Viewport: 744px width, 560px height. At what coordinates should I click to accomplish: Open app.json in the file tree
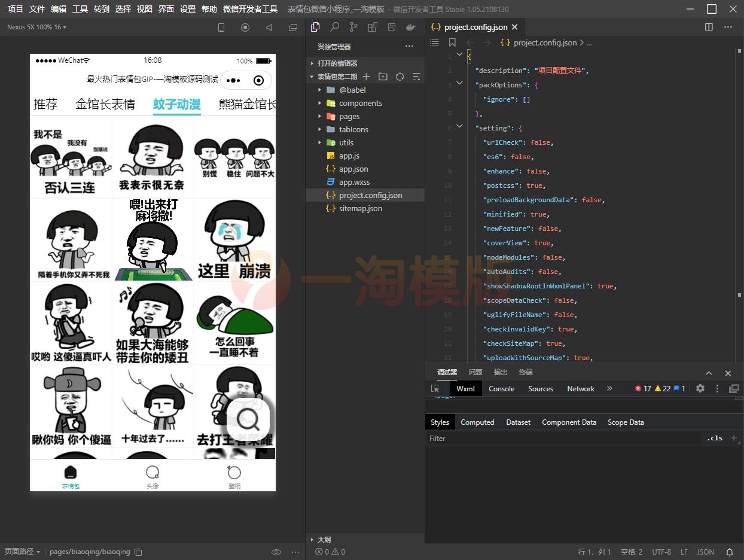pyautogui.click(x=353, y=169)
